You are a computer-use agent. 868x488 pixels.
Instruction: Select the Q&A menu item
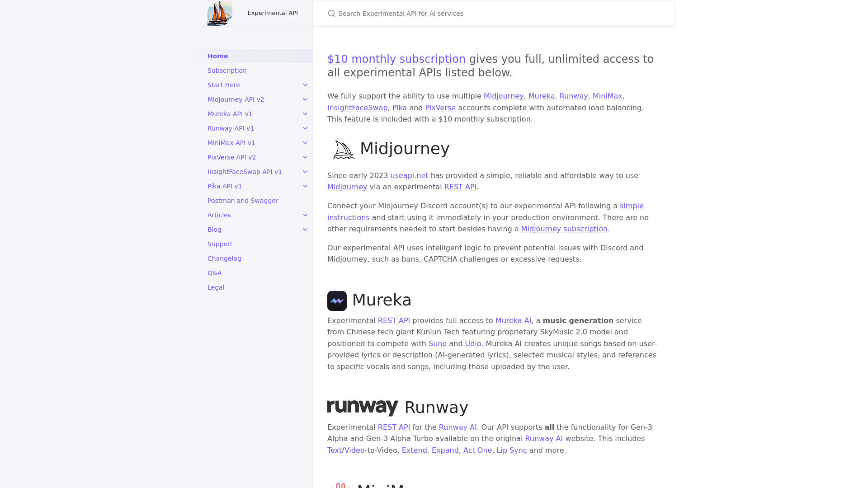coord(215,273)
